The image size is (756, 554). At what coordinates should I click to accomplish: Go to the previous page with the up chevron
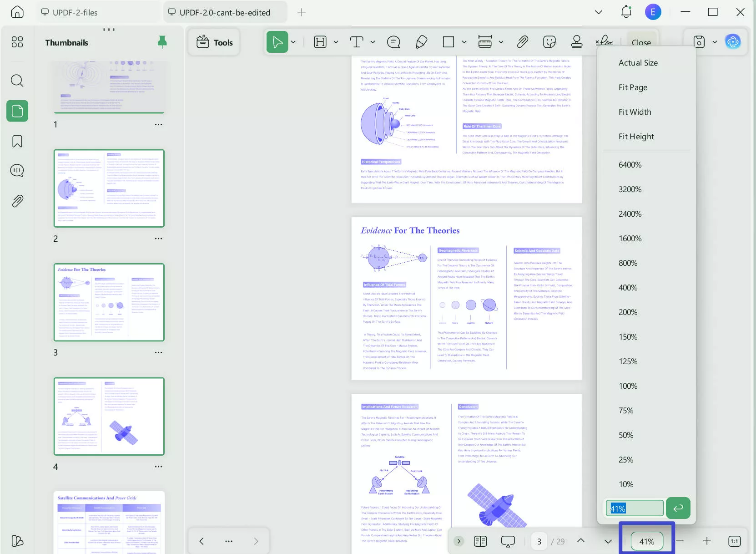click(x=581, y=541)
